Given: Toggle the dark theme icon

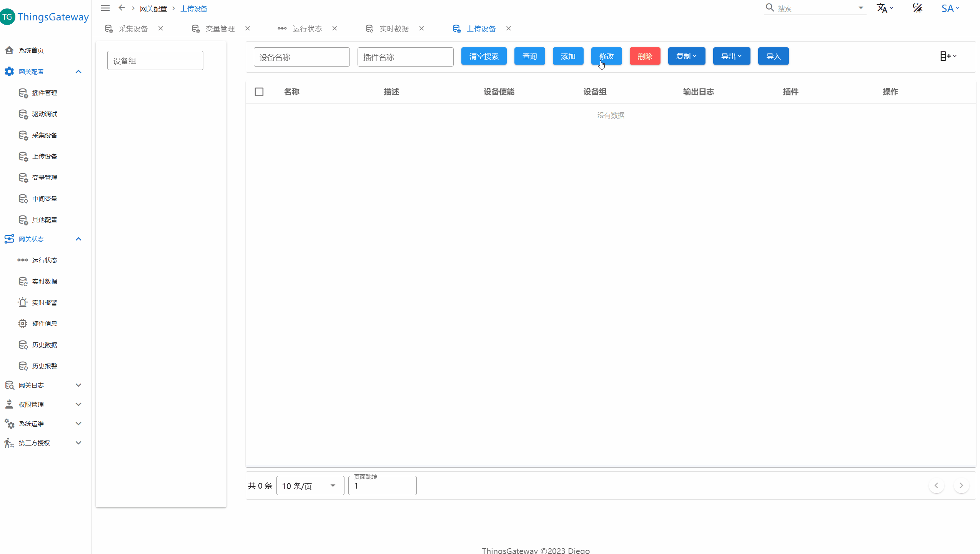Looking at the screenshot, I should pyautogui.click(x=918, y=8).
